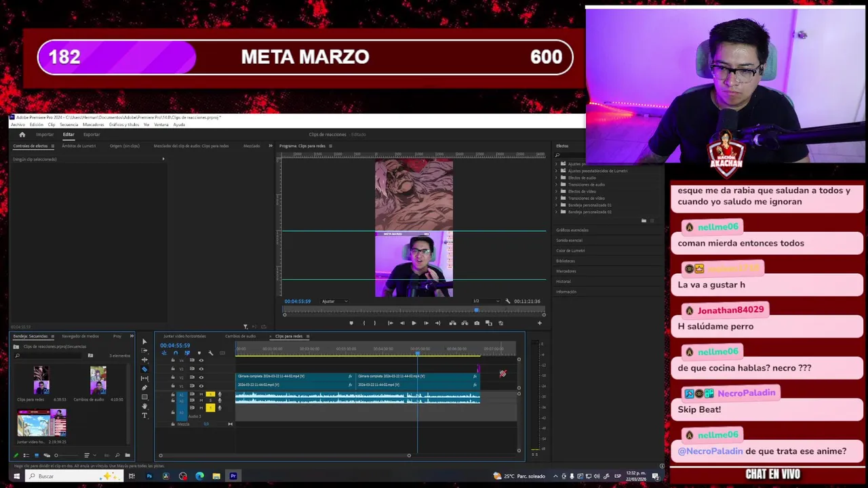
Task: Switch to Cambios de audio sequence tab
Action: (241, 336)
